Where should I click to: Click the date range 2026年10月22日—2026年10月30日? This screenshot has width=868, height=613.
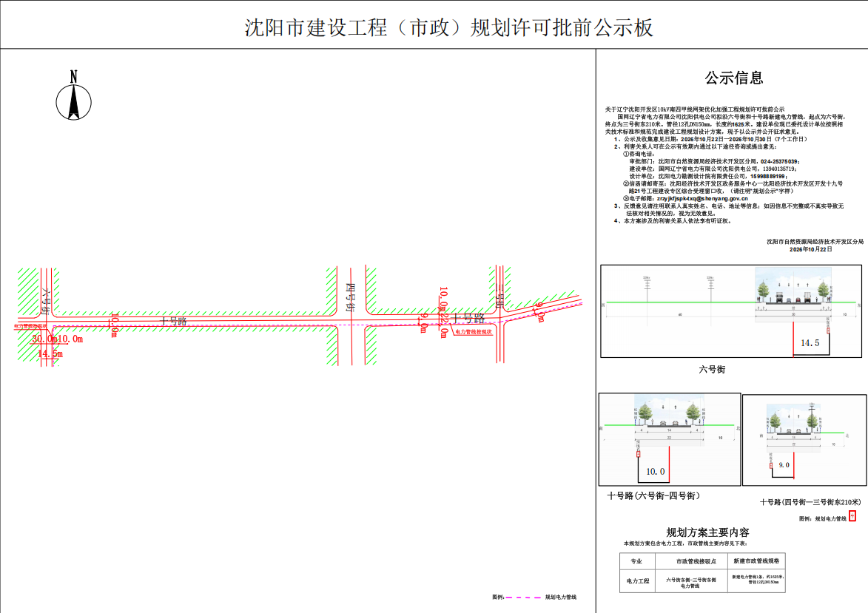(x=726, y=139)
